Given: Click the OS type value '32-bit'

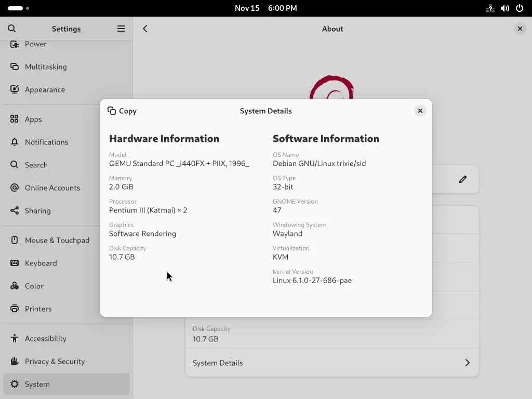Looking at the screenshot, I should point(283,187).
